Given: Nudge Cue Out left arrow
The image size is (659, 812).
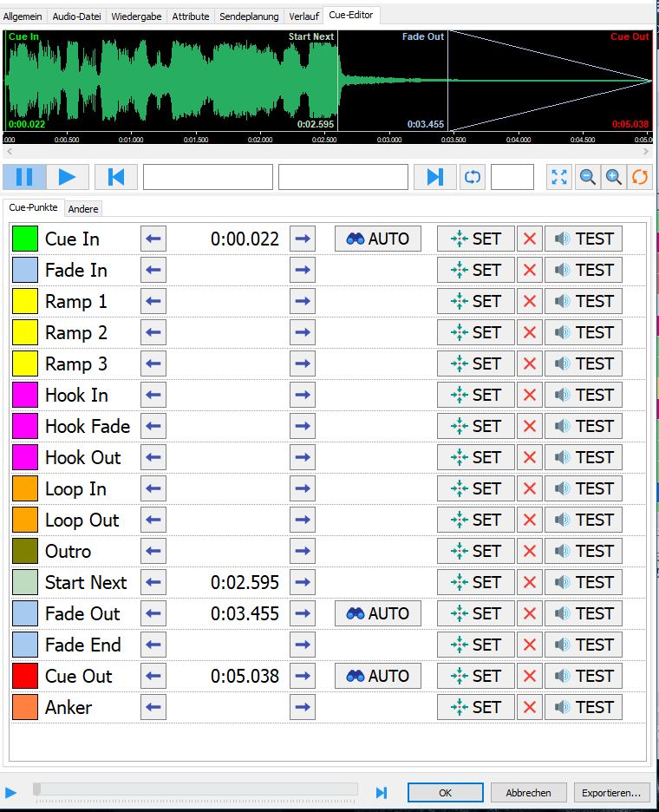Looking at the screenshot, I should point(153,676).
